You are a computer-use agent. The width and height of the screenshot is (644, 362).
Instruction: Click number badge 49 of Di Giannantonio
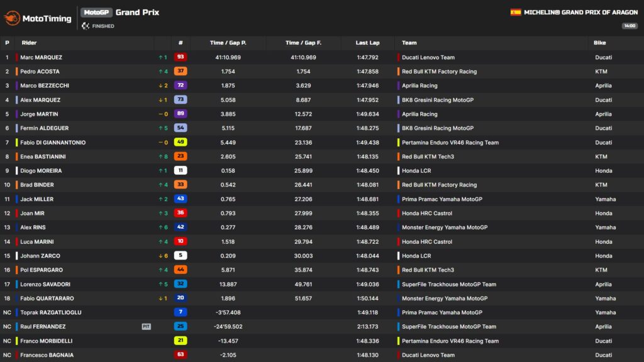[x=180, y=142]
